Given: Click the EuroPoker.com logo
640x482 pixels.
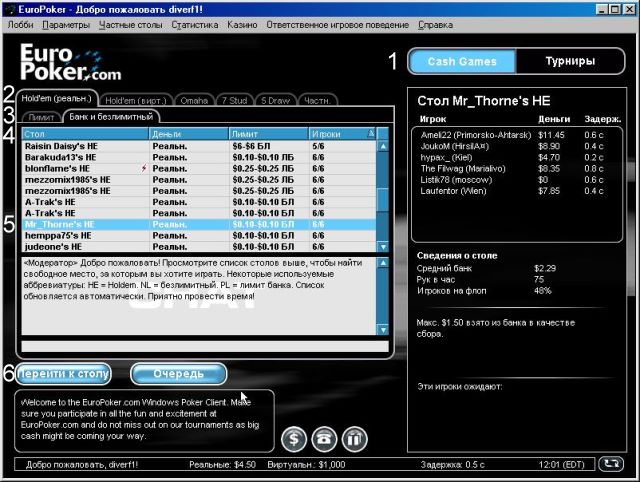Looking at the screenshot, I should coord(71,62).
